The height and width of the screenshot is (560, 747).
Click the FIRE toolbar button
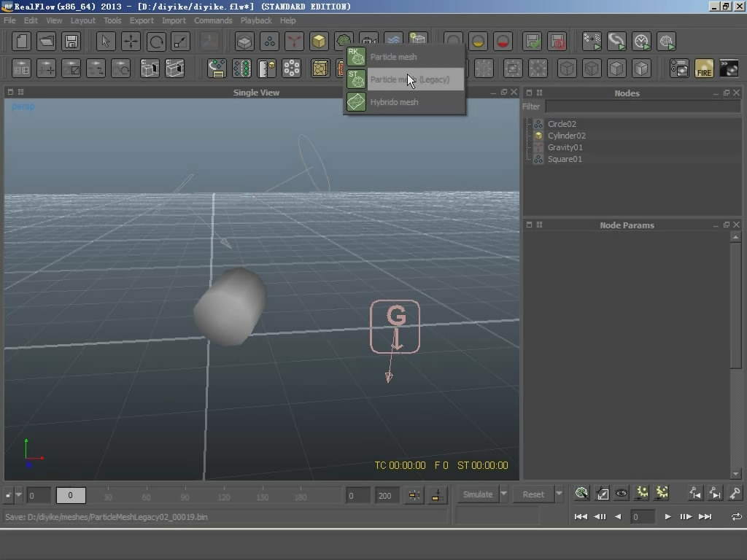point(704,69)
